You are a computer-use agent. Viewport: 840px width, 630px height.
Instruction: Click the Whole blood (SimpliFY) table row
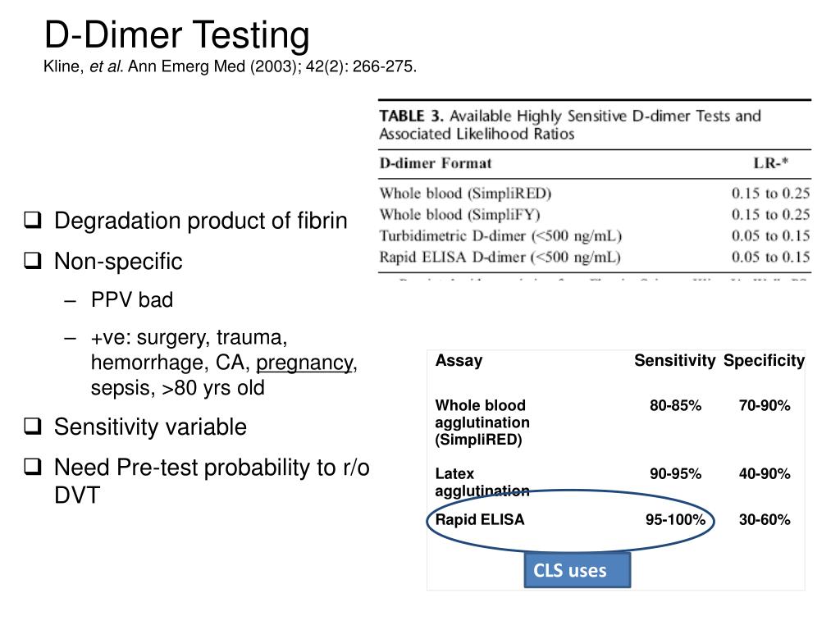tap(595, 215)
